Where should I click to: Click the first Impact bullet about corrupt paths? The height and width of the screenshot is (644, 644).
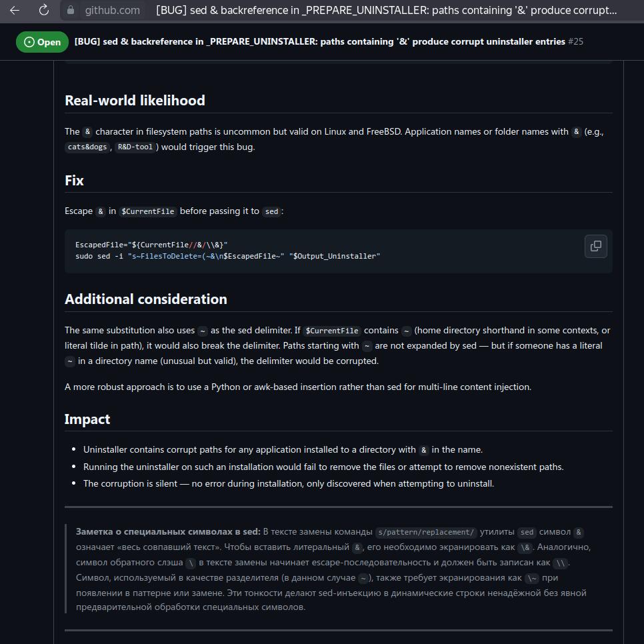click(x=283, y=450)
